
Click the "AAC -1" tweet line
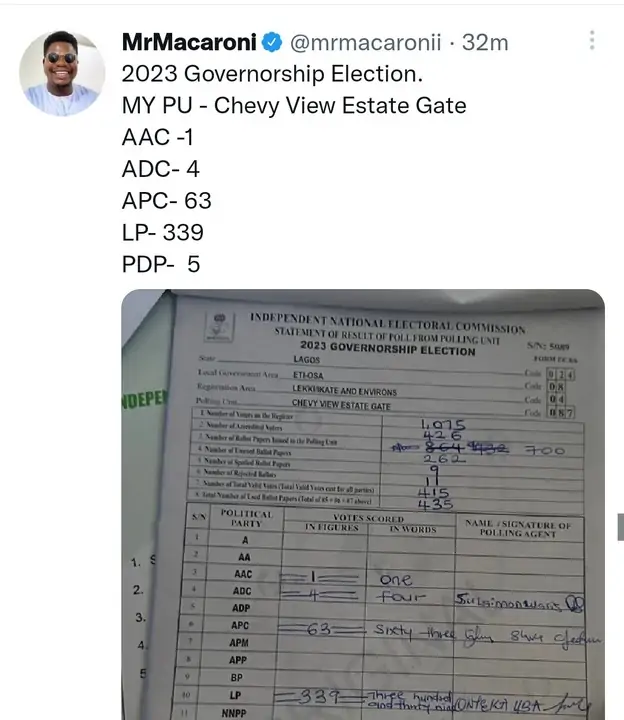click(x=157, y=137)
